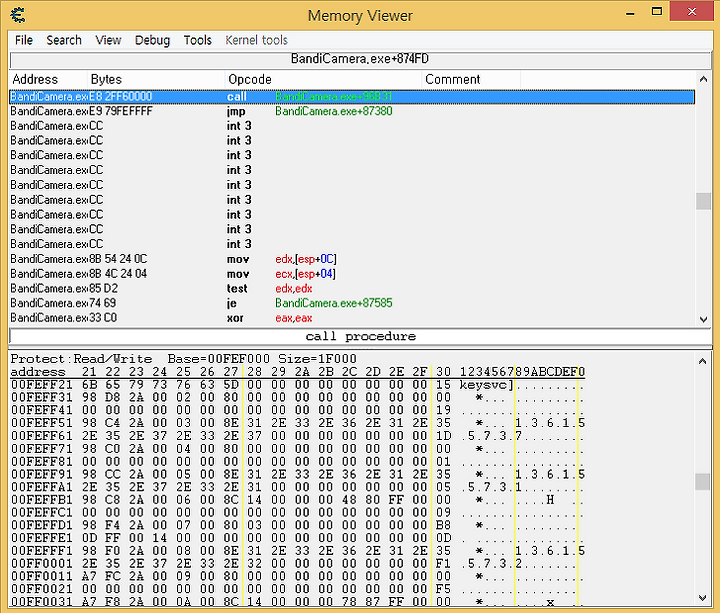Screen dimensions: 720x613
Task: Open the File menu
Action: click(x=24, y=40)
